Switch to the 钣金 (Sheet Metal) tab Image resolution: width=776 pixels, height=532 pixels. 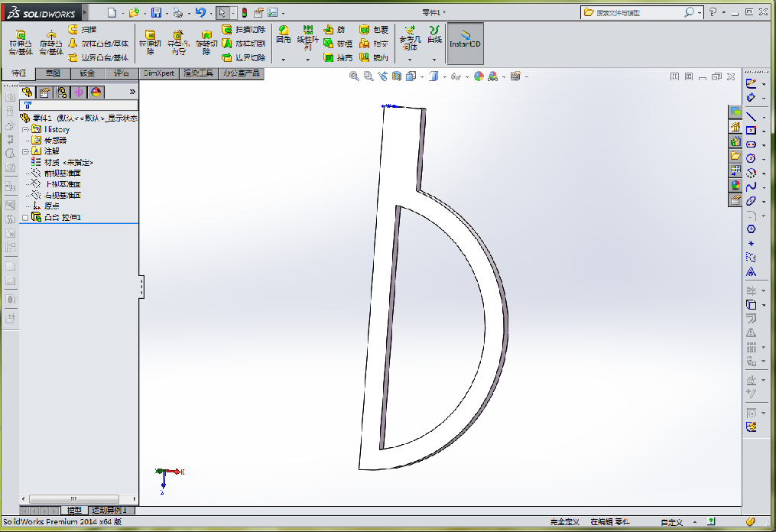click(x=87, y=73)
